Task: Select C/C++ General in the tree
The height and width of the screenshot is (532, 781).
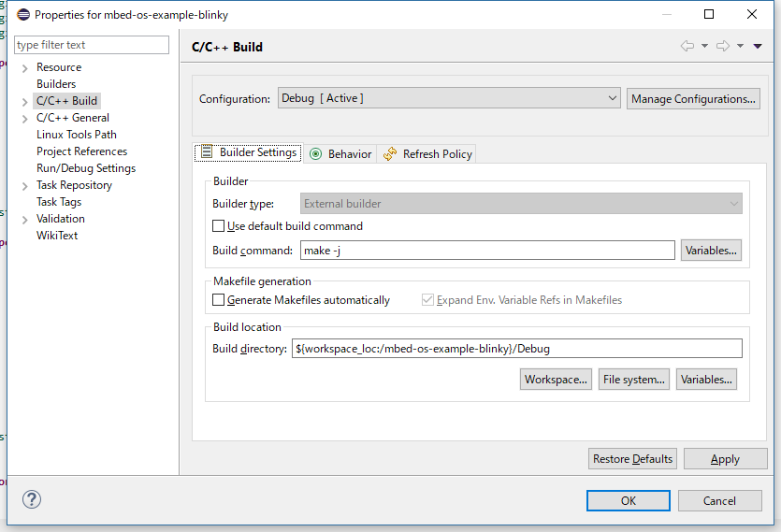Action: (73, 118)
